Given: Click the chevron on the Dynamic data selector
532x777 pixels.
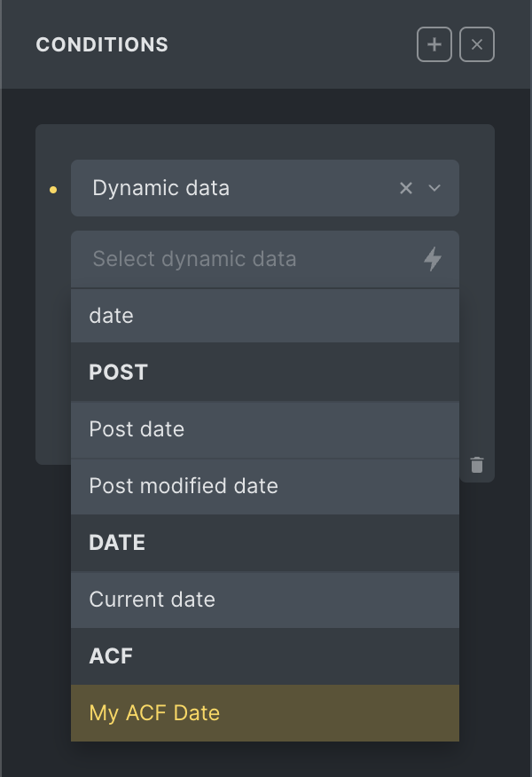Looking at the screenshot, I should coord(433,188).
